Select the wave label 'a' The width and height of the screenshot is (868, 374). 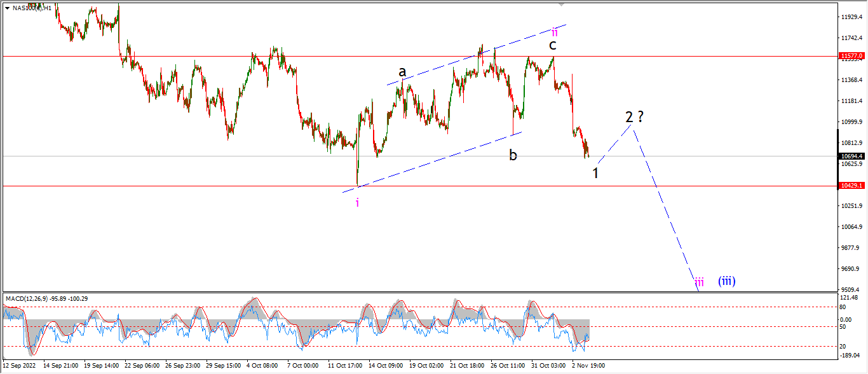tap(402, 72)
